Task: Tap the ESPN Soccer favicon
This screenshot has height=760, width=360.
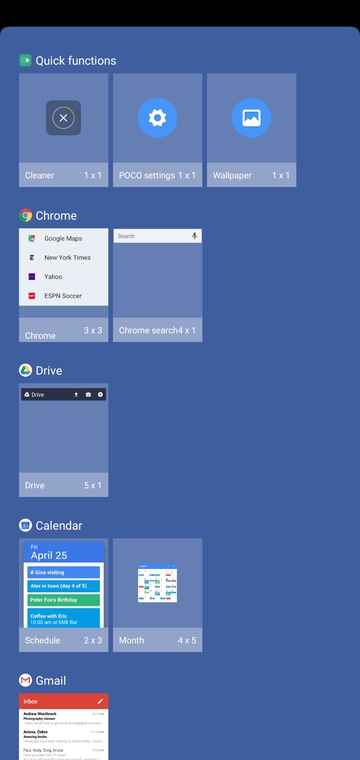Action: click(x=32, y=296)
